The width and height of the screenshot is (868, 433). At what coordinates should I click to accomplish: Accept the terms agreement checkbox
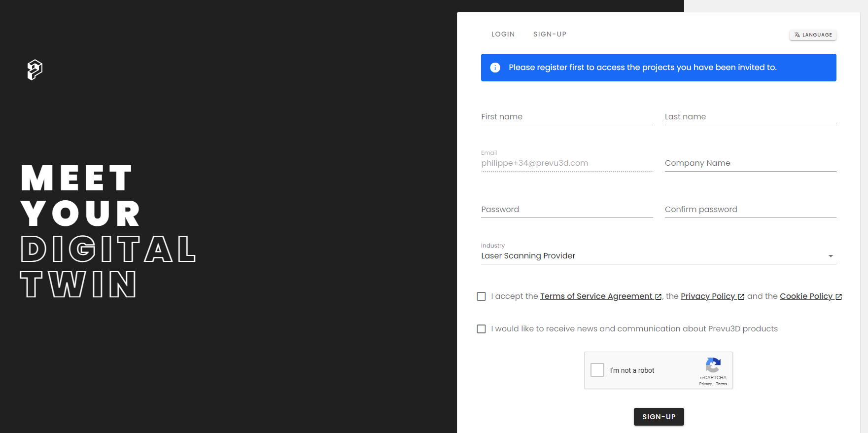pos(482,296)
